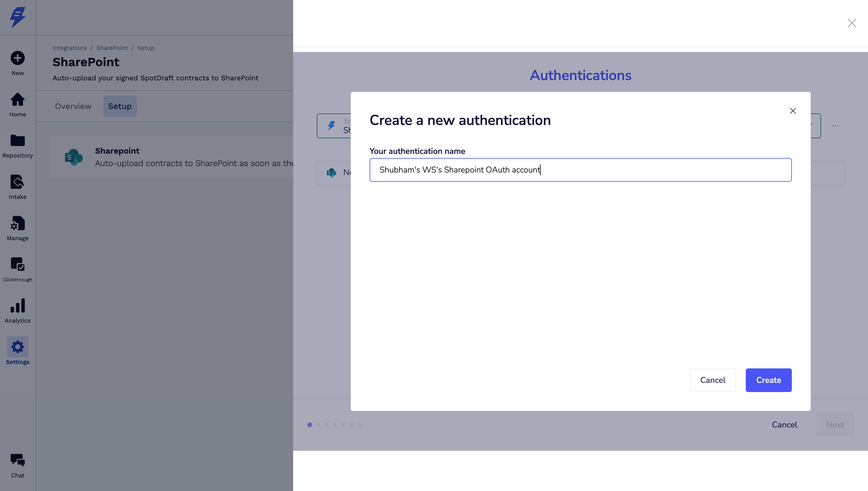Click the SpotDraft logo at top left
The height and width of the screenshot is (491, 868).
click(x=17, y=17)
